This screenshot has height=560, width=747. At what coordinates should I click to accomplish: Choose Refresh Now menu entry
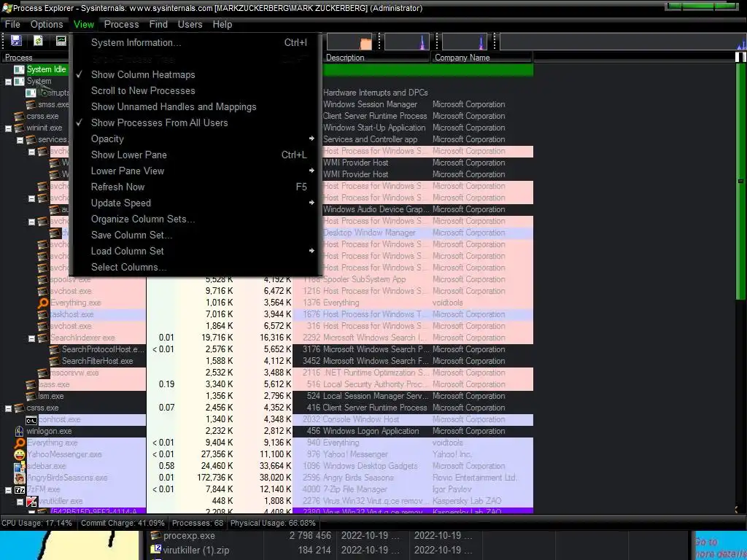pos(194,187)
